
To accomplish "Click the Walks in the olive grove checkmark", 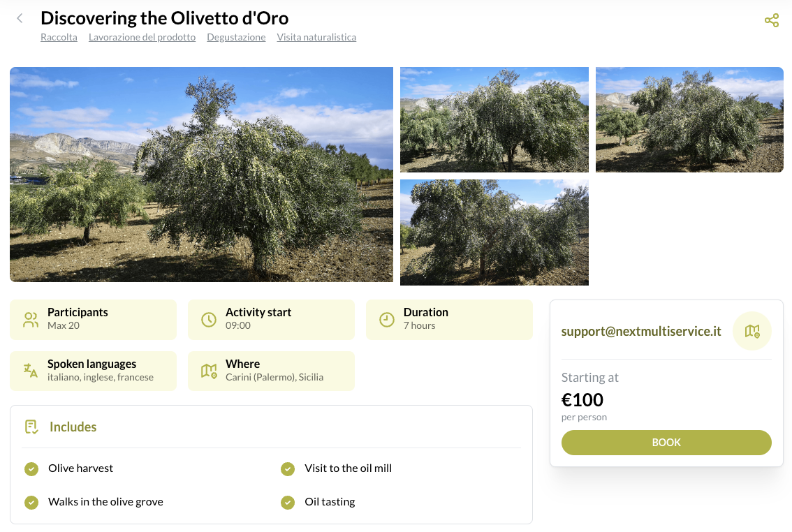I will coord(31,502).
